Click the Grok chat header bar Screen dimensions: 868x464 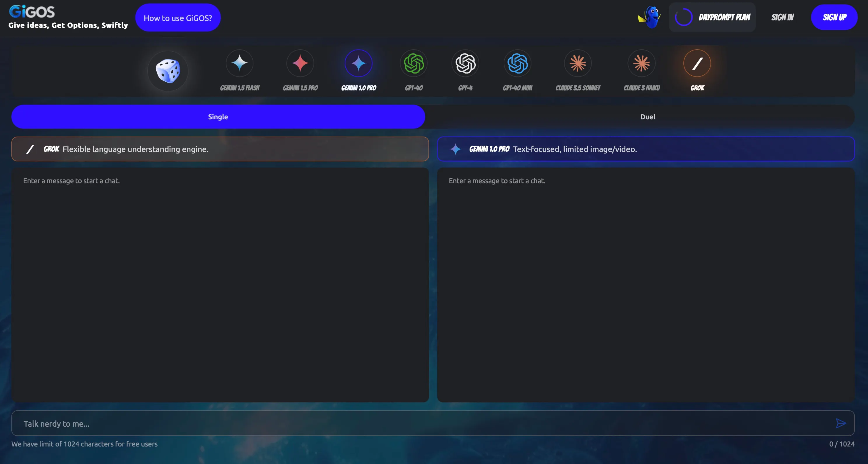[x=220, y=149]
